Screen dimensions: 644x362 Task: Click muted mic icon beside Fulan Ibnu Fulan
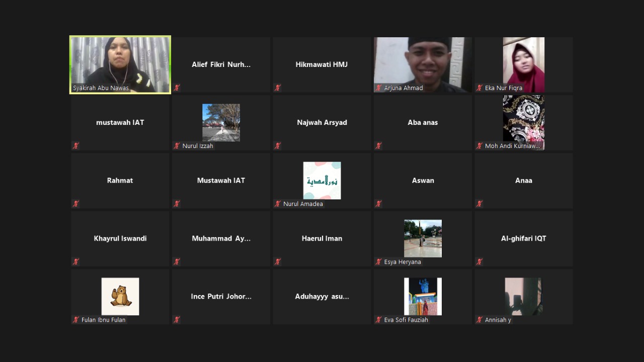click(75, 320)
